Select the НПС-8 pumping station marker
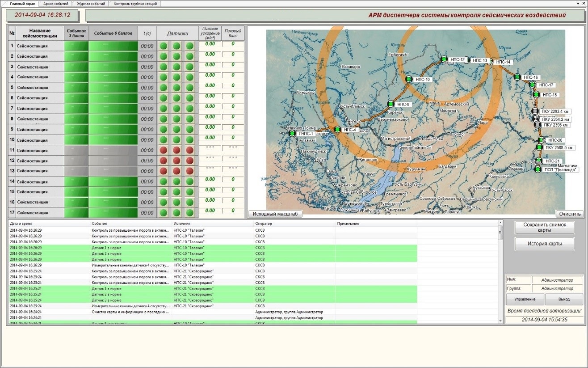Viewport: 588px width, 368px height. (391, 104)
